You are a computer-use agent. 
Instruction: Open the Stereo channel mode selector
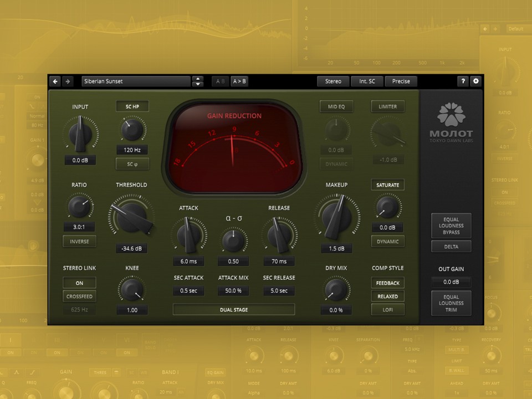(333, 81)
